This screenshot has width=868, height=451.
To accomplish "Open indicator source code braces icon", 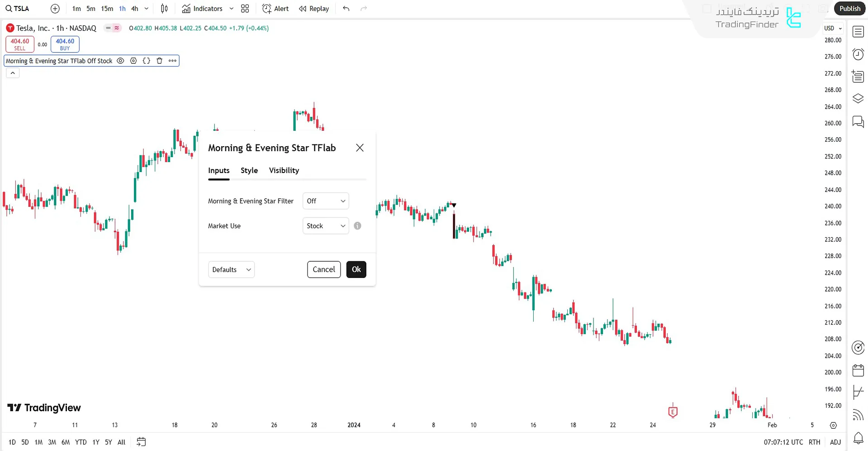I will pyautogui.click(x=146, y=61).
